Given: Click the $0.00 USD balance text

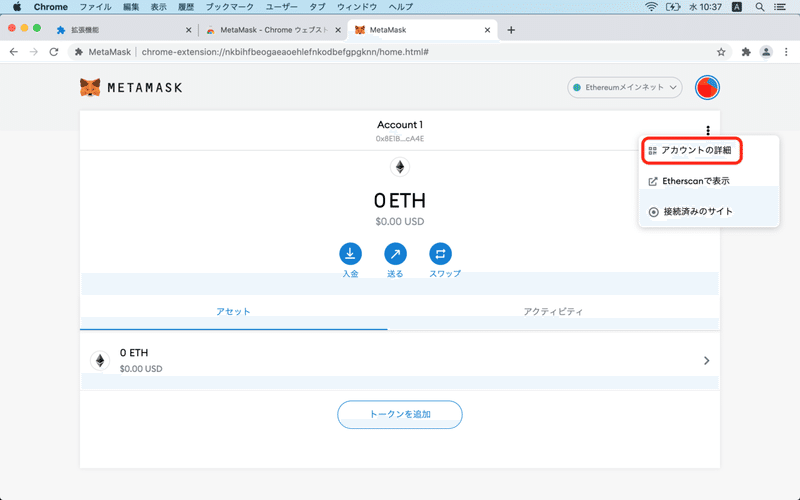Looking at the screenshot, I should click(x=400, y=222).
